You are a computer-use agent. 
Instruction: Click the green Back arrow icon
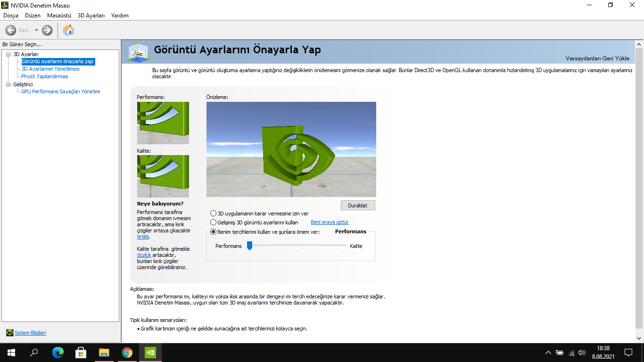pyautogui.click(x=11, y=30)
